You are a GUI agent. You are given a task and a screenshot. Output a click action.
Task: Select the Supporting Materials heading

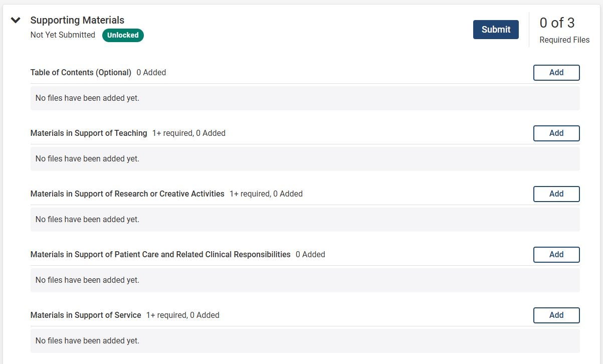[x=77, y=20]
